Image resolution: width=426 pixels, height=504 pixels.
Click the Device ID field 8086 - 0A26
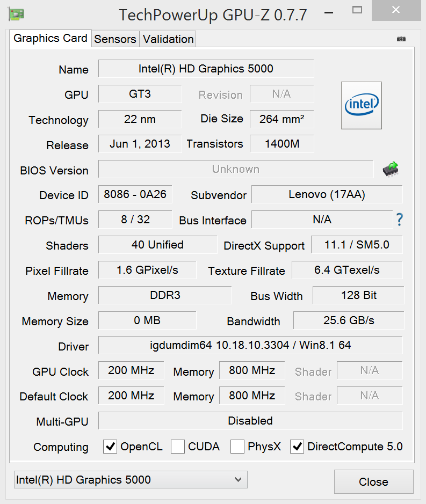click(135, 194)
